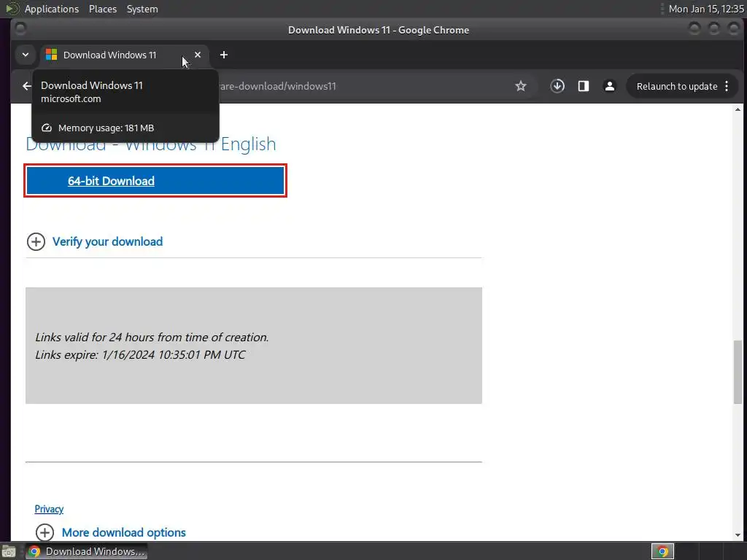747x560 pixels.
Task: Click the show desktop icon in taskbar
Action: pos(9,551)
